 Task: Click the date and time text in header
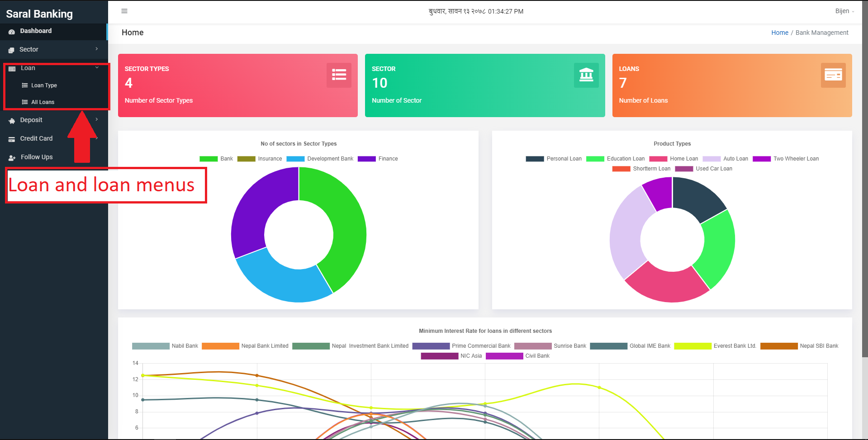coord(476,11)
